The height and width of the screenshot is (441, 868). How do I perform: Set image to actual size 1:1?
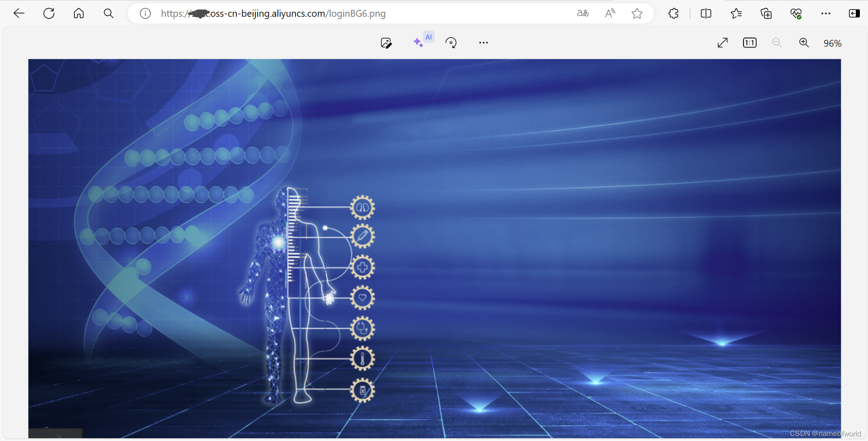coord(750,43)
